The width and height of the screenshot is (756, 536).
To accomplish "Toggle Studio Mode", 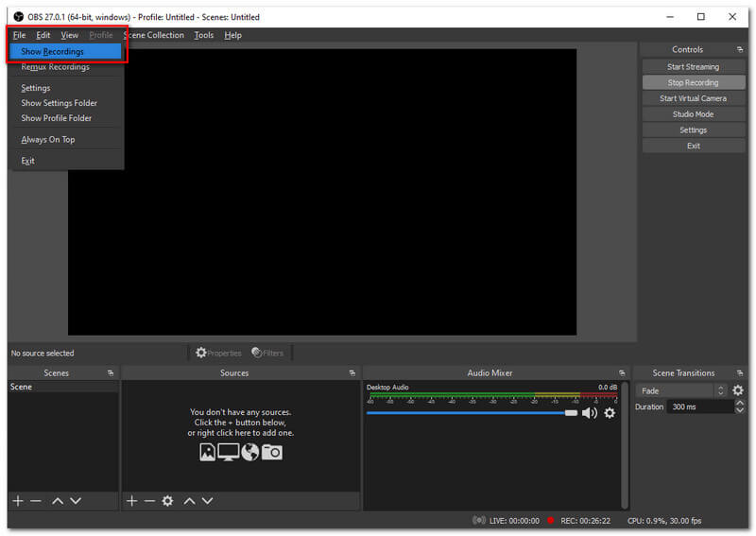I will tap(693, 114).
